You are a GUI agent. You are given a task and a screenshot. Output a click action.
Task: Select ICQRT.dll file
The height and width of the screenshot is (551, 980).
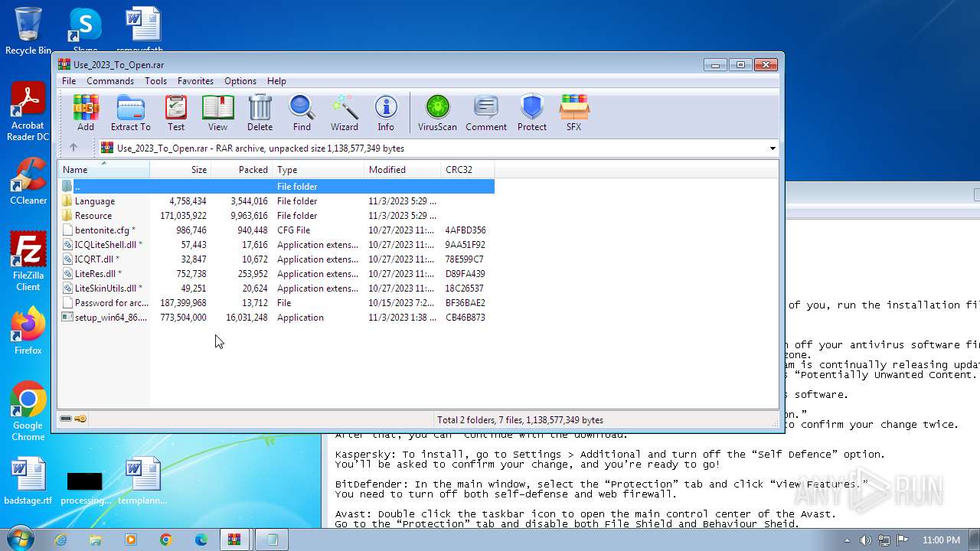[276, 259]
